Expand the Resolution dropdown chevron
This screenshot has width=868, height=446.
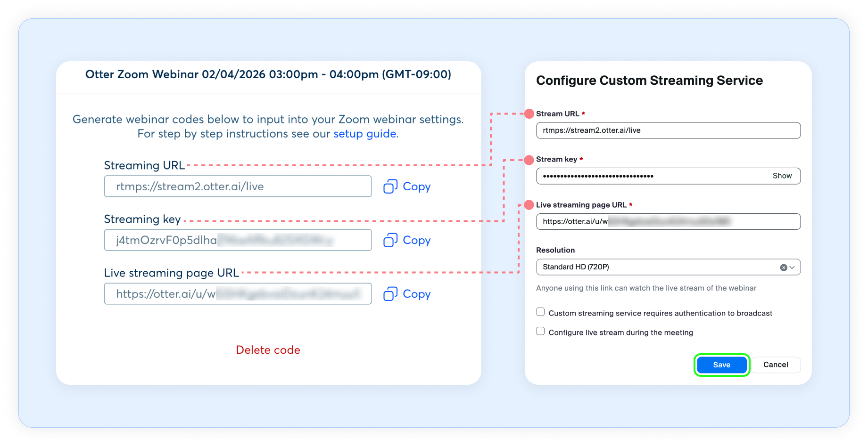[x=793, y=268]
